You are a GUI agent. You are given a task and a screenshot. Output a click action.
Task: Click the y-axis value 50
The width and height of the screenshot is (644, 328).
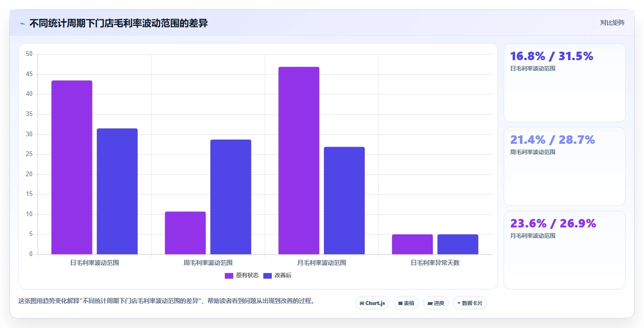click(29, 54)
